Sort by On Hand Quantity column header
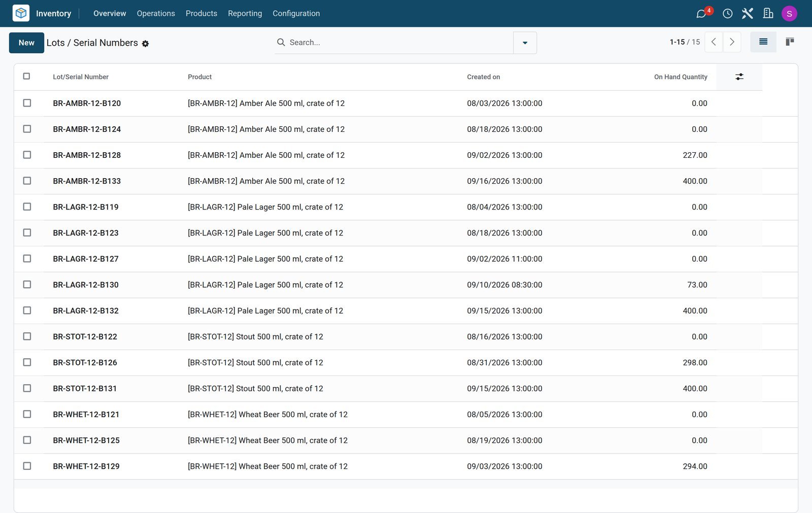The height and width of the screenshot is (513, 812). click(x=681, y=77)
